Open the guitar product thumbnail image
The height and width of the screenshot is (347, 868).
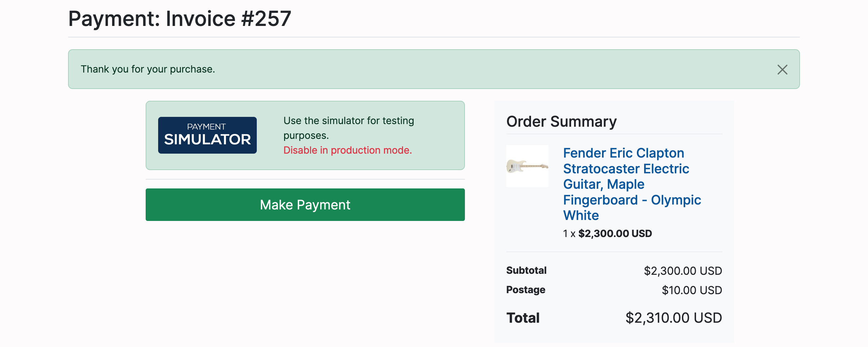coord(527,166)
